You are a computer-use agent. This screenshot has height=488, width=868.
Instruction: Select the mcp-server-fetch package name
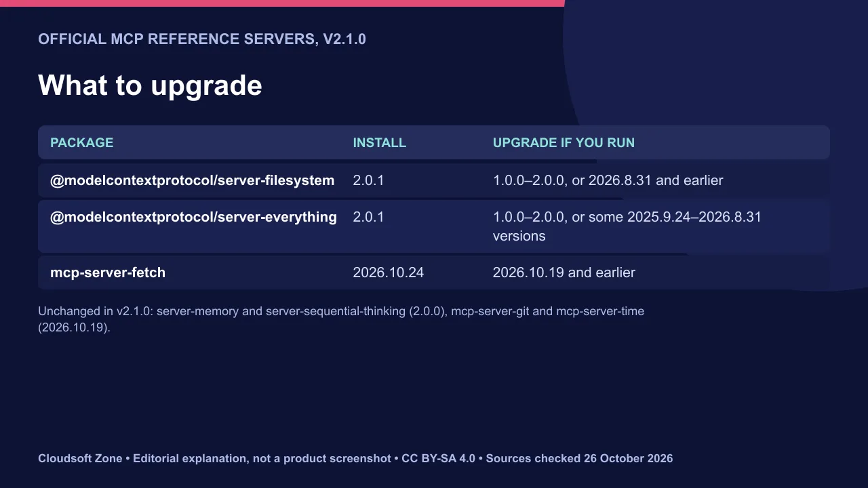[108, 272]
